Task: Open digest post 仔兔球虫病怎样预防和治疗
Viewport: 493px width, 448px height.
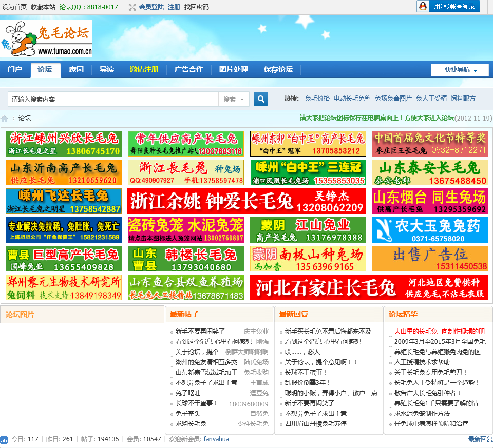Action: (x=431, y=424)
